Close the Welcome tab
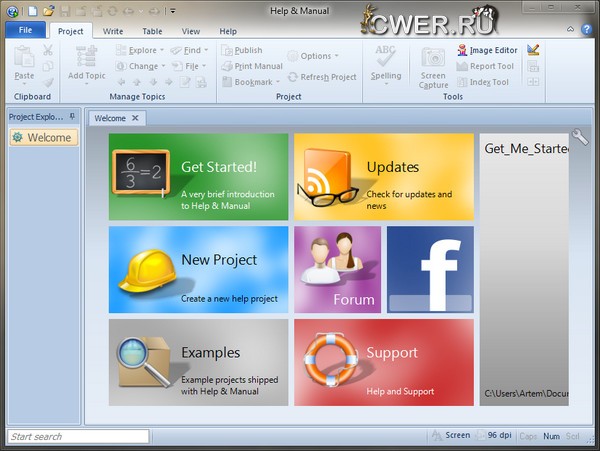The height and width of the screenshot is (451, 600). (136, 118)
